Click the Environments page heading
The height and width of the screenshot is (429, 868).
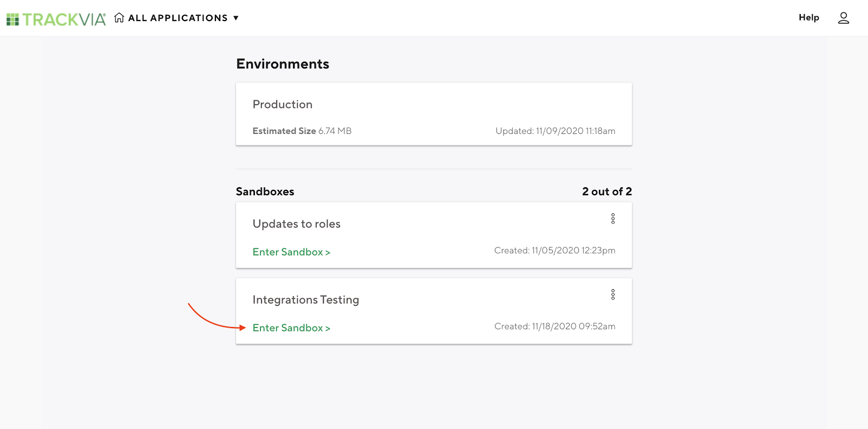point(283,64)
